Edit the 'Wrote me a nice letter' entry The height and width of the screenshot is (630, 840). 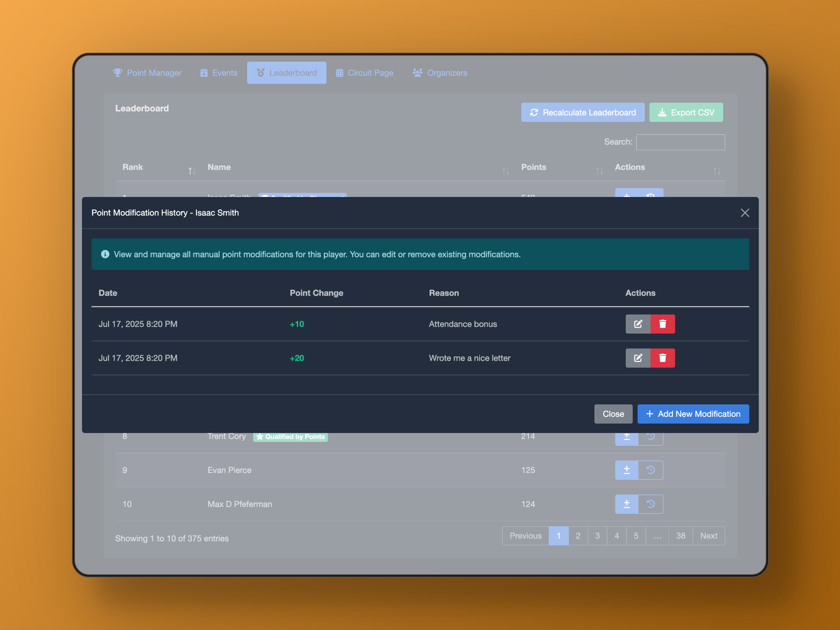pos(638,358)
